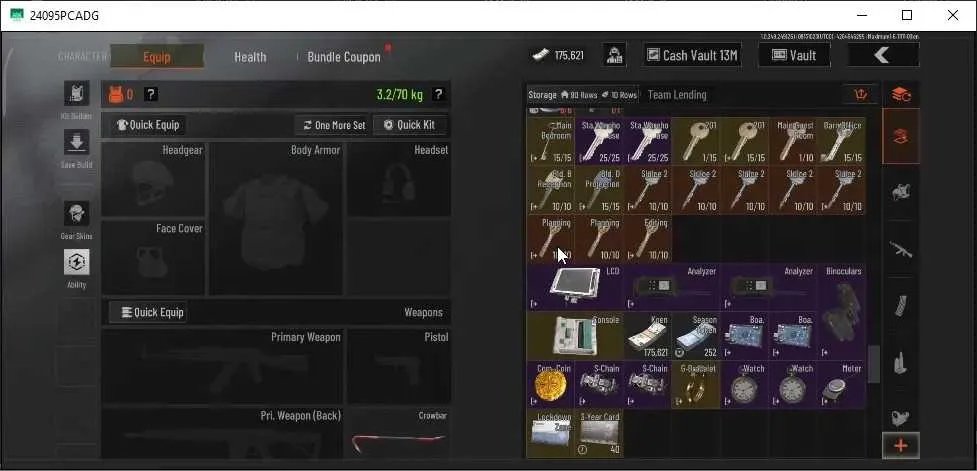The height and width of the screenshot is (471, 977).
Task: Click the 175,621 currency display
Action: (x=560, y=55)
